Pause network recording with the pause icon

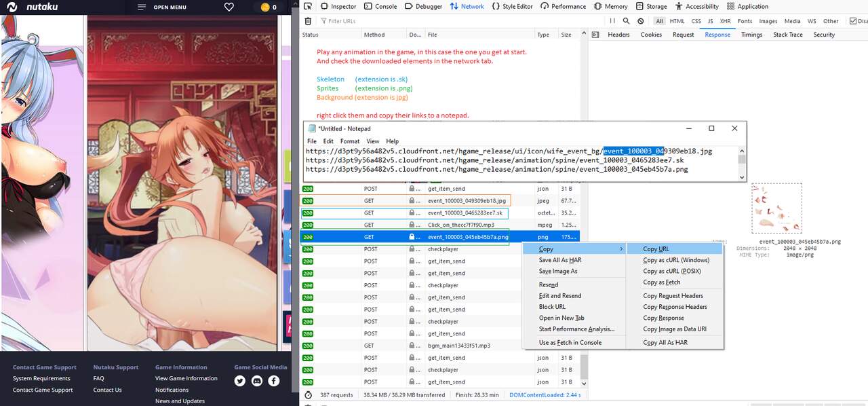[x=614, y=21]
